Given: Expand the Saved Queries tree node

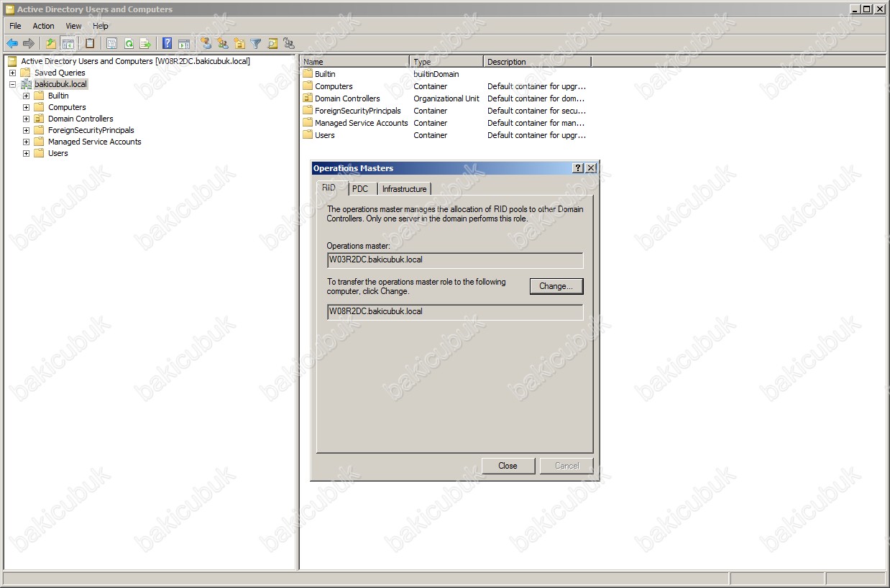Looking at the screenshot, I should click(12, 73).
